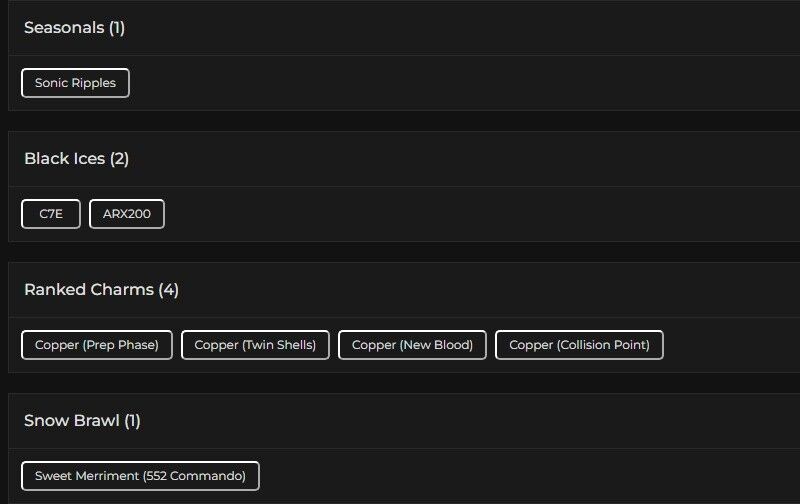Viewport: 800px width, 504px height.
Task: Pick the Copper (New Blood) charm
Action: point(412,345)
